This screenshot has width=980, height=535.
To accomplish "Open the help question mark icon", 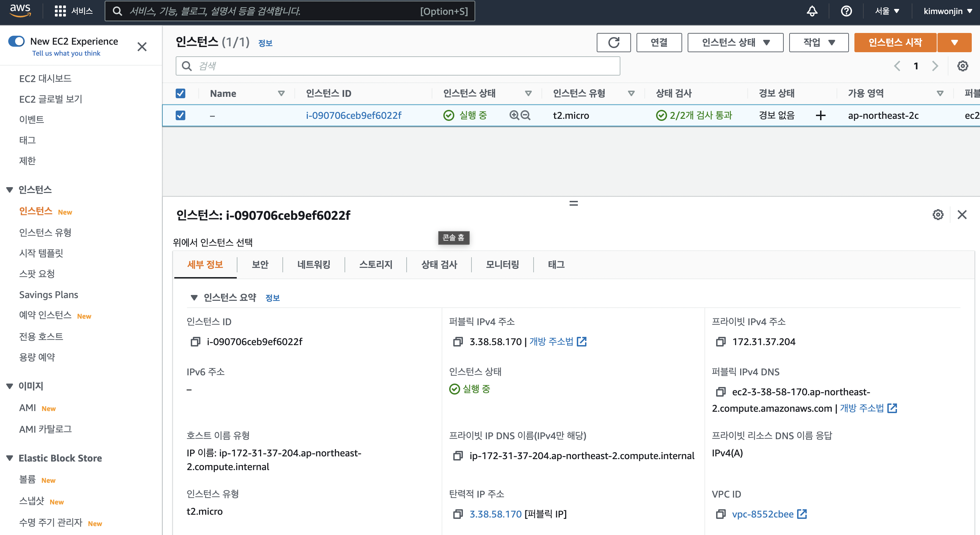I will click(x=846, y=11).
